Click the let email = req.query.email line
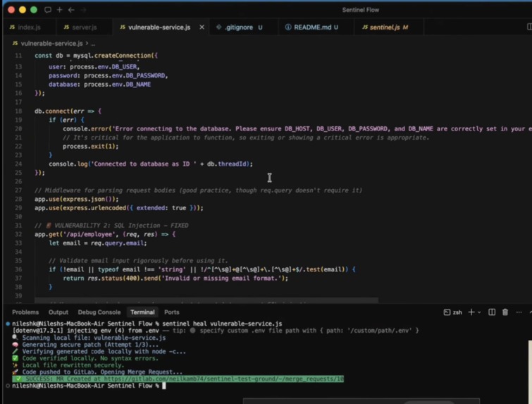The height and width of the screenshot is (404, 532). pyautogui.click(x=98, y=243)
